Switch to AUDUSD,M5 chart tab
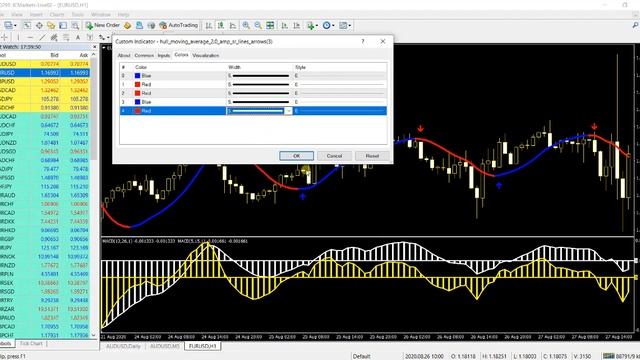Image resolution: width=640 pixels, height=360 pixels. click(x=164, y=346)
